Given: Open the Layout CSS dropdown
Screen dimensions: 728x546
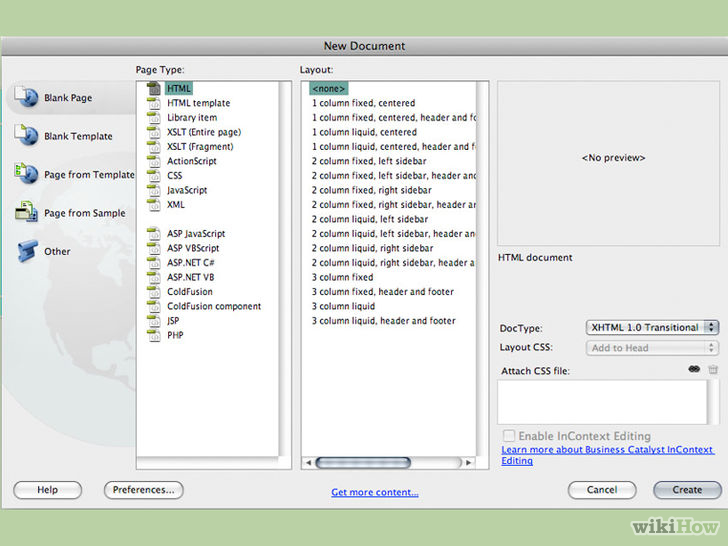Looking at the screenshot, I should click(x=651, y=348).
